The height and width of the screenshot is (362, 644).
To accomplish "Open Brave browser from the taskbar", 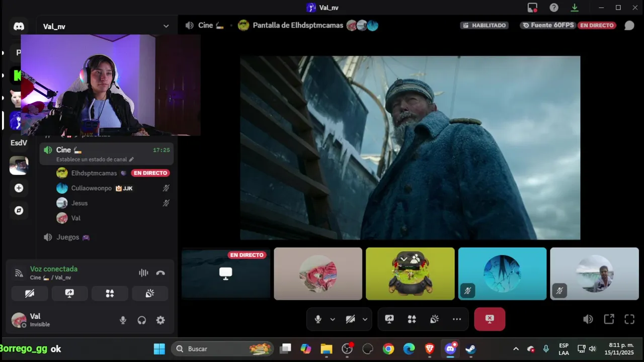I will click(x=429, y=348).
